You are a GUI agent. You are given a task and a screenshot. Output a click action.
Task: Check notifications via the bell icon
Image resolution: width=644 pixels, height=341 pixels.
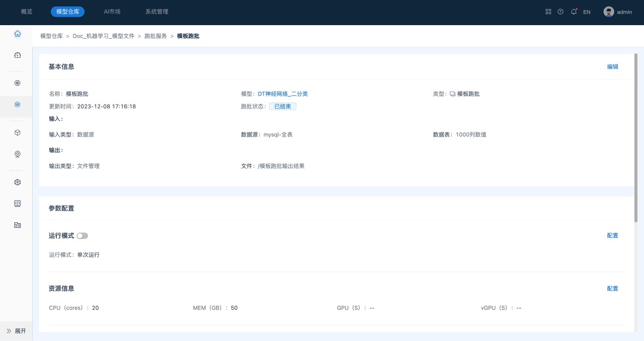tap(574, 12)
